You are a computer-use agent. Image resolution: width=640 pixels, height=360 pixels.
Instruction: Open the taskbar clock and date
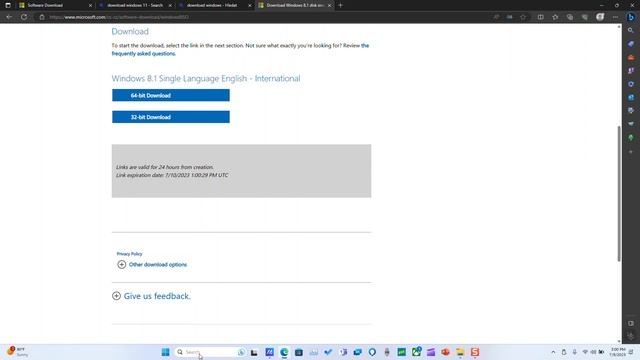618,352
